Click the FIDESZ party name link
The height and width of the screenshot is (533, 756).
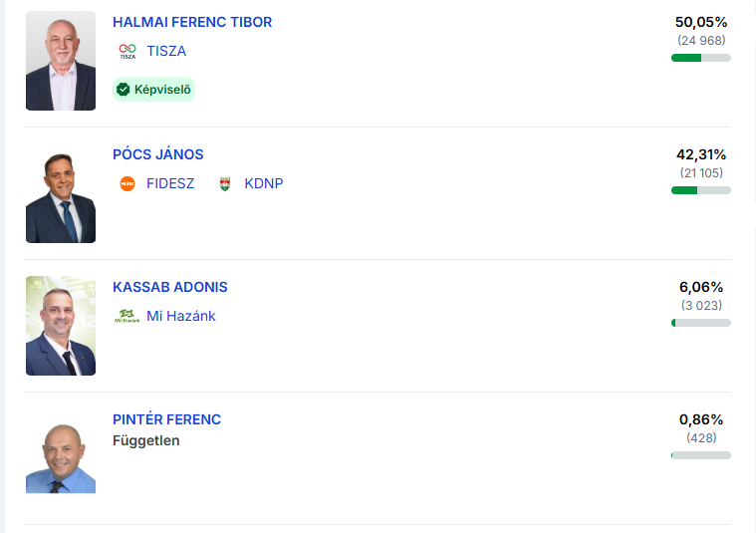tap(170, 183)
